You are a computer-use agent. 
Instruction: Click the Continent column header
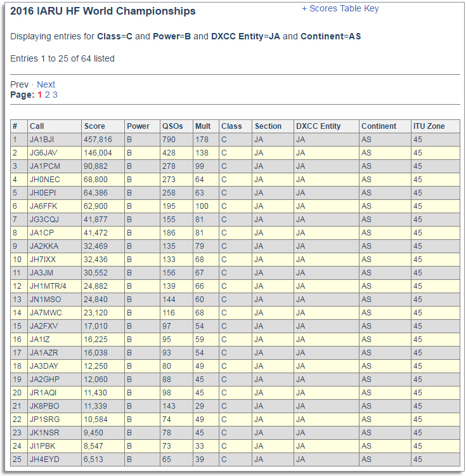[x=379, y=126]
